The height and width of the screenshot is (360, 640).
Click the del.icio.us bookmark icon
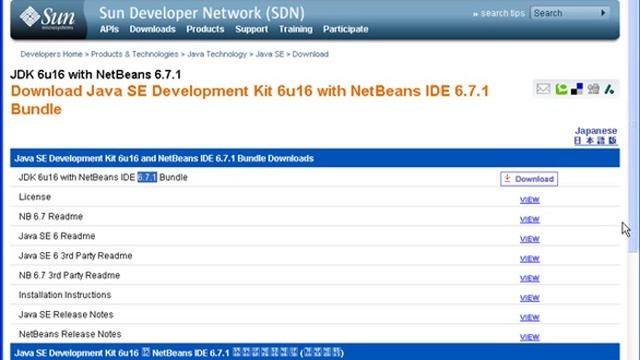[577, 89]
